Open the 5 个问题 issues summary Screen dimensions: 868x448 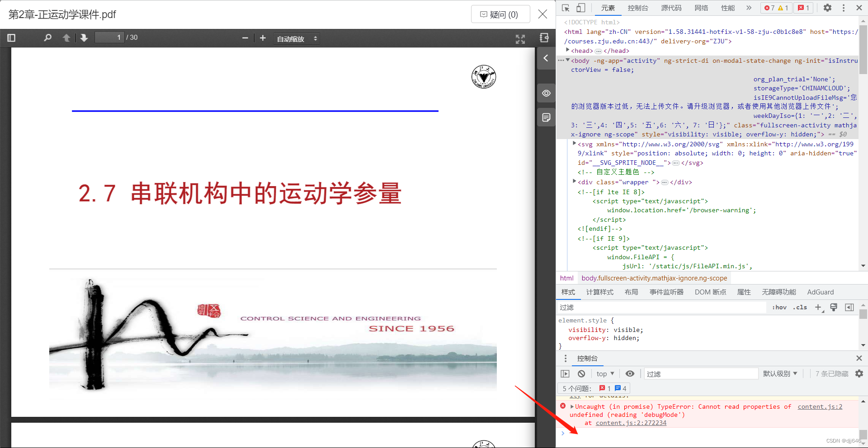594,388
